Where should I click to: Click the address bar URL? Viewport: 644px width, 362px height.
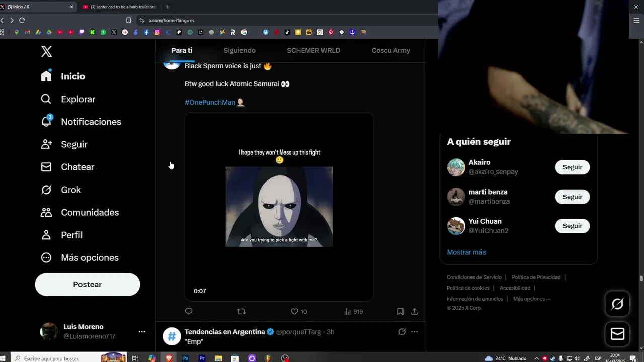point(172,21)
